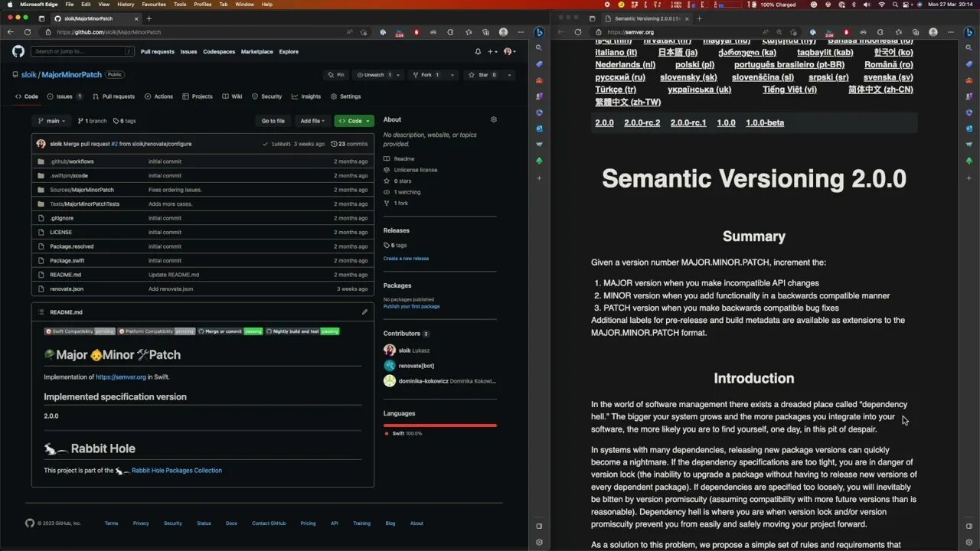This screenshot has height=551, width=980.
Task: Expand the Star lists dropdown arrow
Action: (509, 75)
